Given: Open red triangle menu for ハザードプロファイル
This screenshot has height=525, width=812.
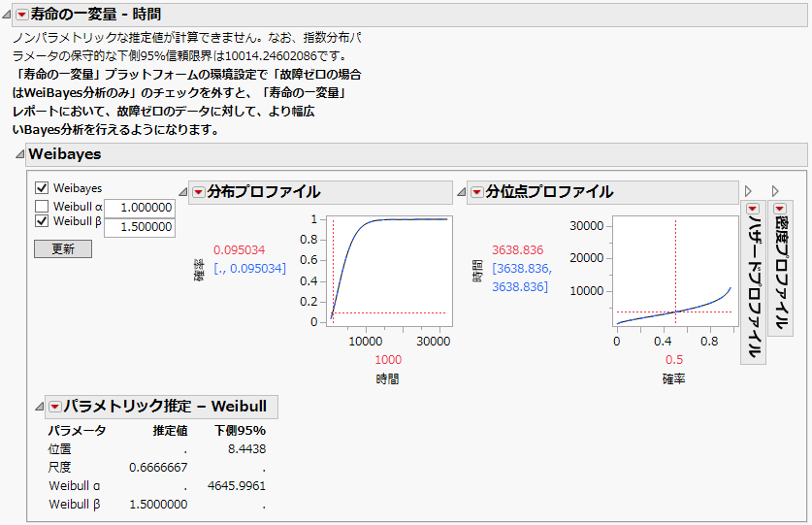Looking at the screenshot, I should 753,209.
